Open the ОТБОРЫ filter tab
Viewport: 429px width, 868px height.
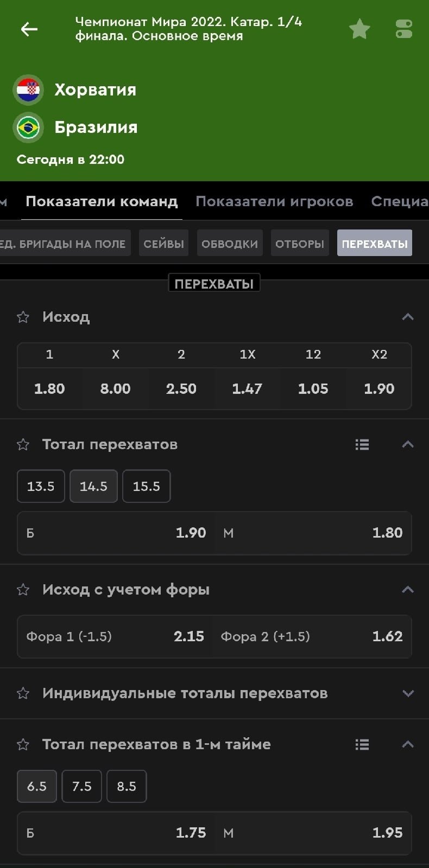tap(299, 244)
